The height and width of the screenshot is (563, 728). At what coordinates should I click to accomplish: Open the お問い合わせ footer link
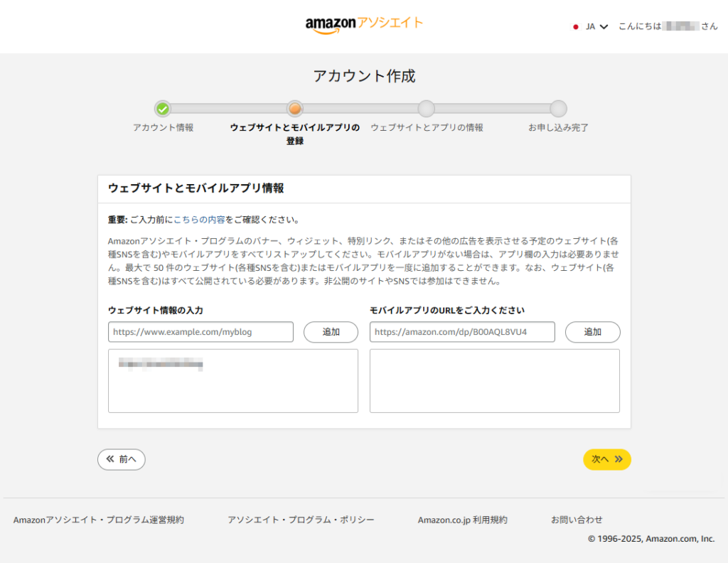tap(577, 520)
